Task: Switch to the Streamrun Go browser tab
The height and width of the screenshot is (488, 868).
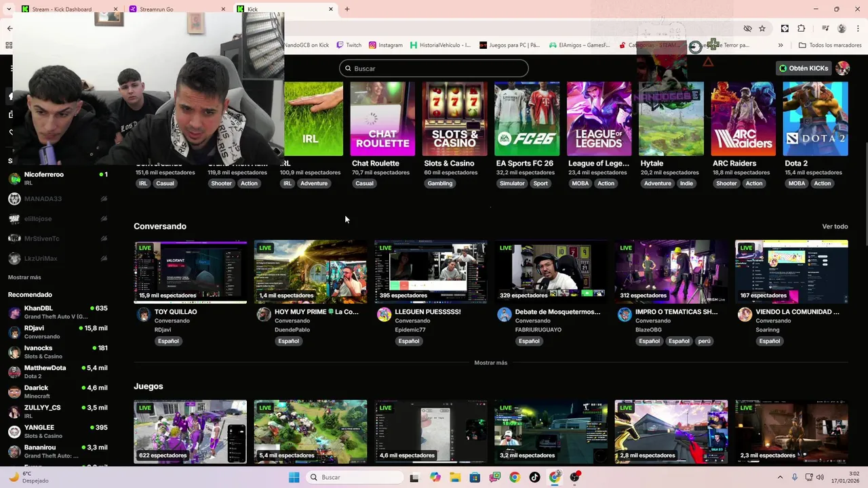Action: pos(178,9)
